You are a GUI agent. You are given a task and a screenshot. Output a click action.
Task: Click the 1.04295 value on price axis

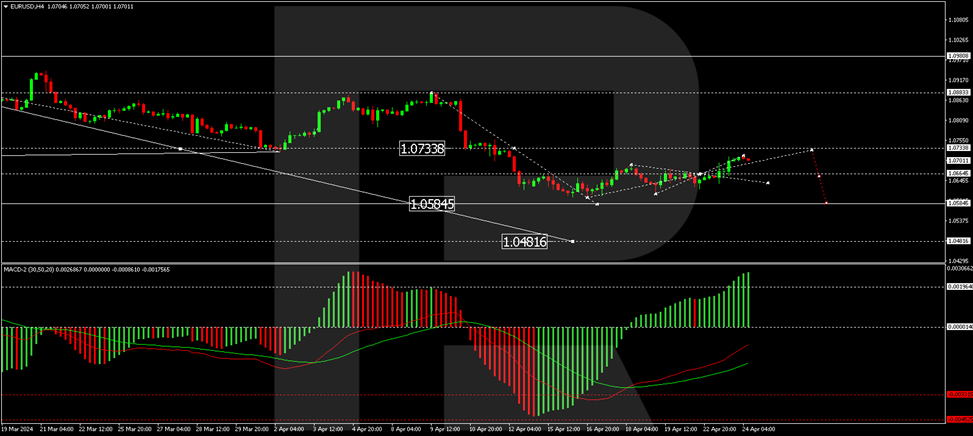click(959, 261)
